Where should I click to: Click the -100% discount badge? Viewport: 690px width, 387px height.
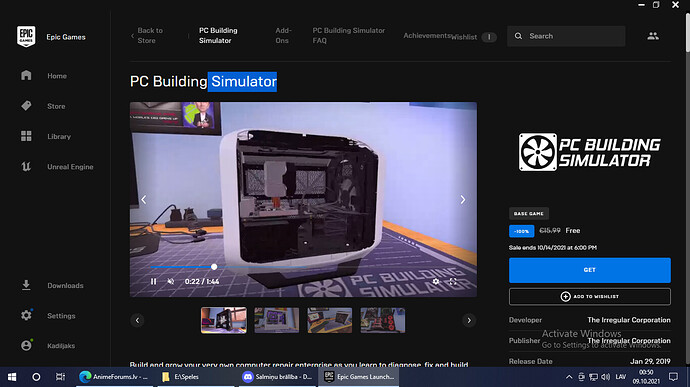(x=521, y=231)
